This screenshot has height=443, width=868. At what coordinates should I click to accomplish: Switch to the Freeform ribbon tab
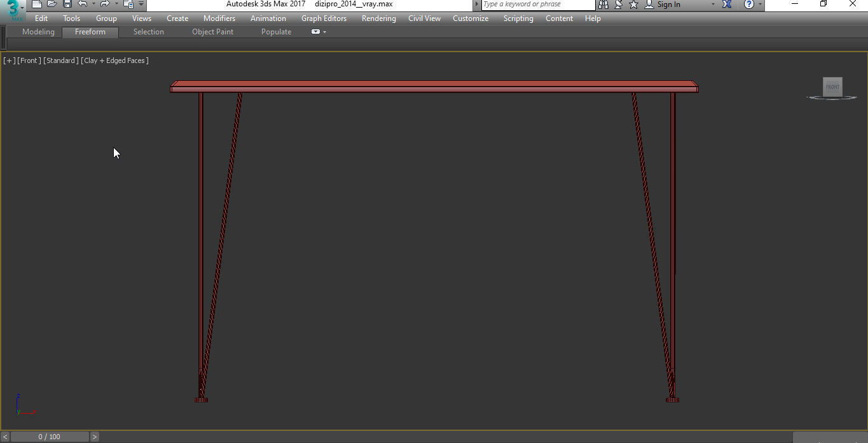(90, 32)
